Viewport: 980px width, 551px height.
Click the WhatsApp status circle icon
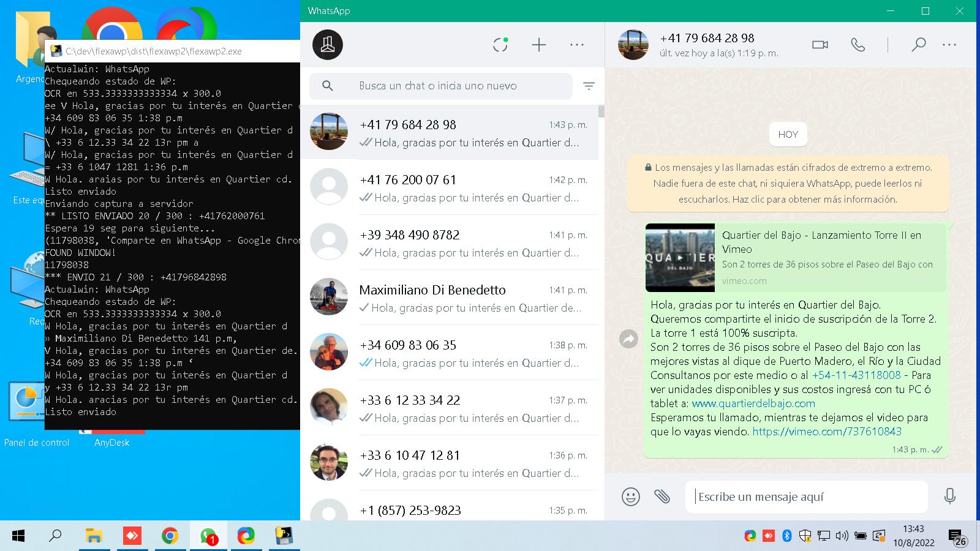(500, 45)
